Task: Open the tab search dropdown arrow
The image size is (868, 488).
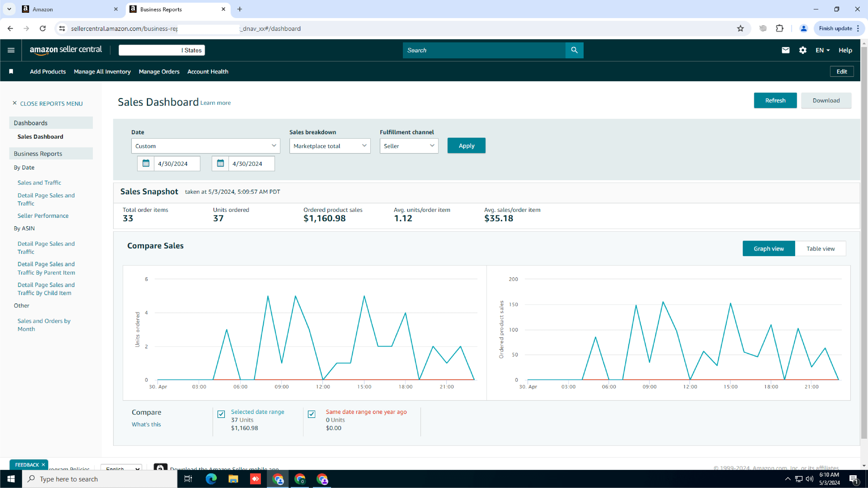Action: pos(9,9)
